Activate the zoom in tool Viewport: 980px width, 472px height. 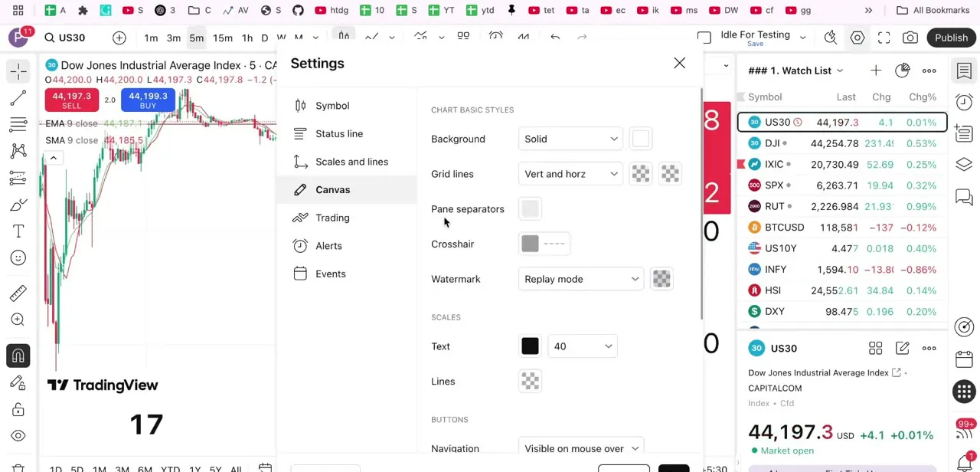(18, 320)
